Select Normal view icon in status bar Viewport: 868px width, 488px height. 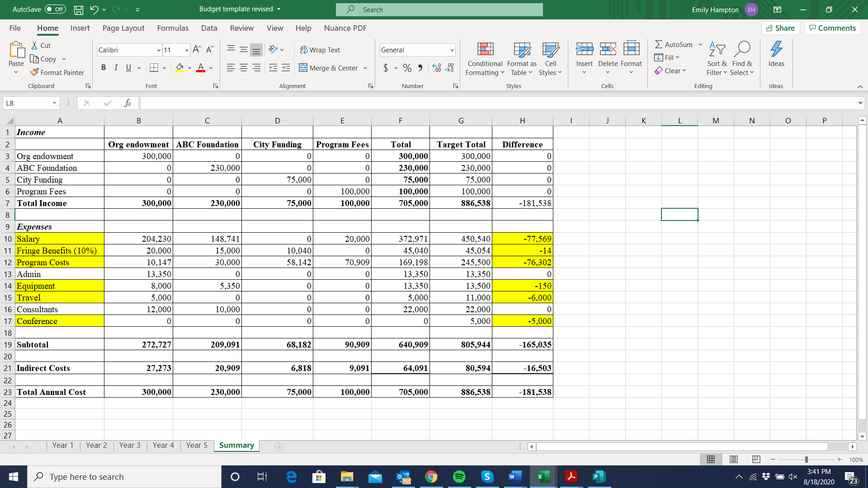[711, 460]
